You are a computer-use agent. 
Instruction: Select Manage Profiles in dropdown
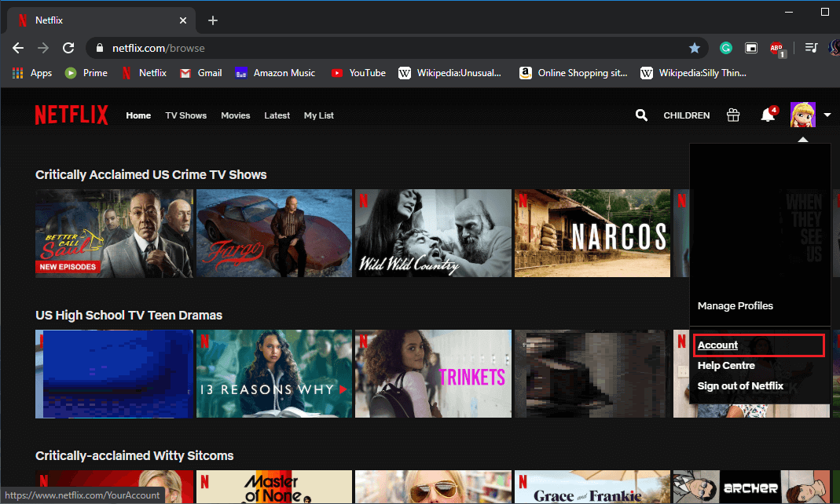point(735,306)
